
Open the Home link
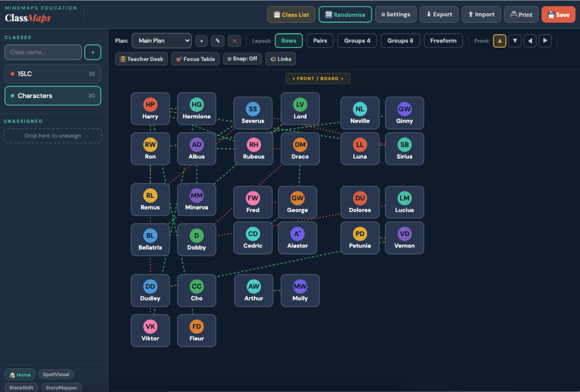pyautogui.click(x=20, y=375)
